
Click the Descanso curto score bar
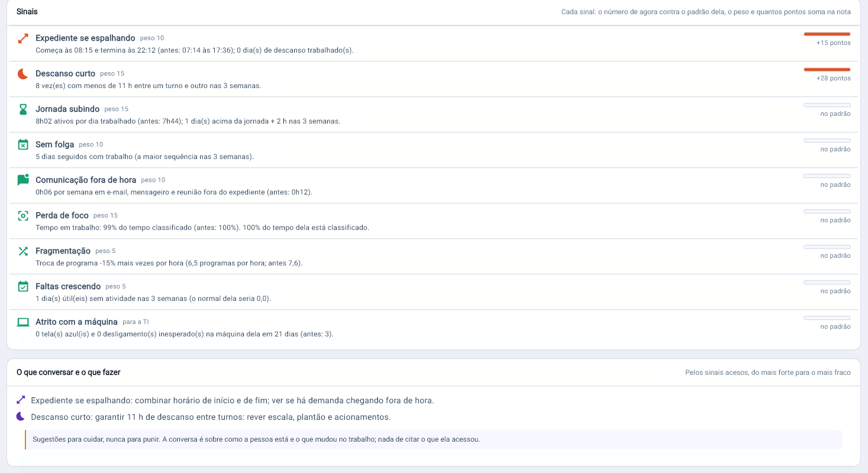(x=827, y=70)
